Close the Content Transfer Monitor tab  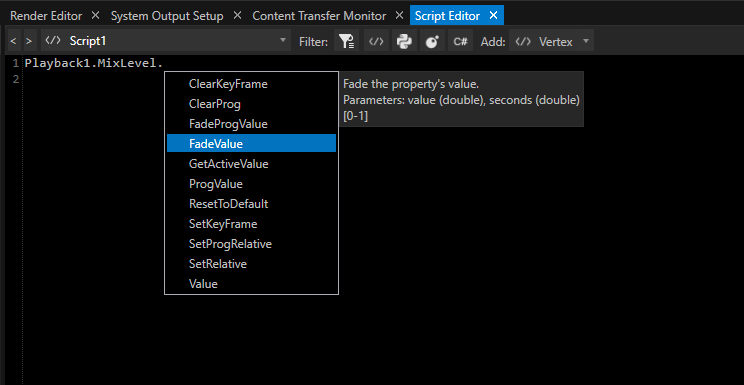tap(400, 15)
